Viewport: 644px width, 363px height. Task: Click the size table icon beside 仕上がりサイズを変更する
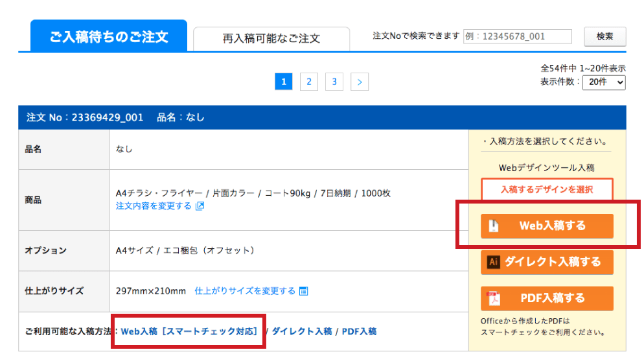pos(304,291)
